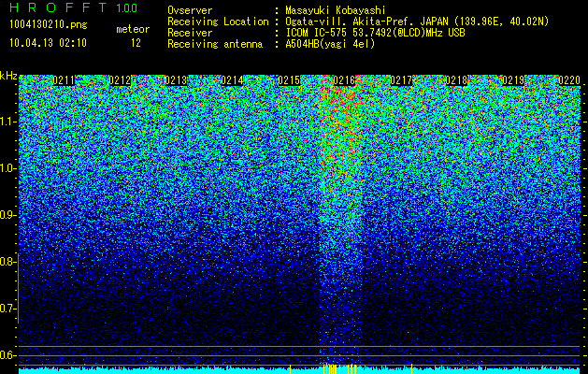Click the kHz axis unit label

point(8,76)
